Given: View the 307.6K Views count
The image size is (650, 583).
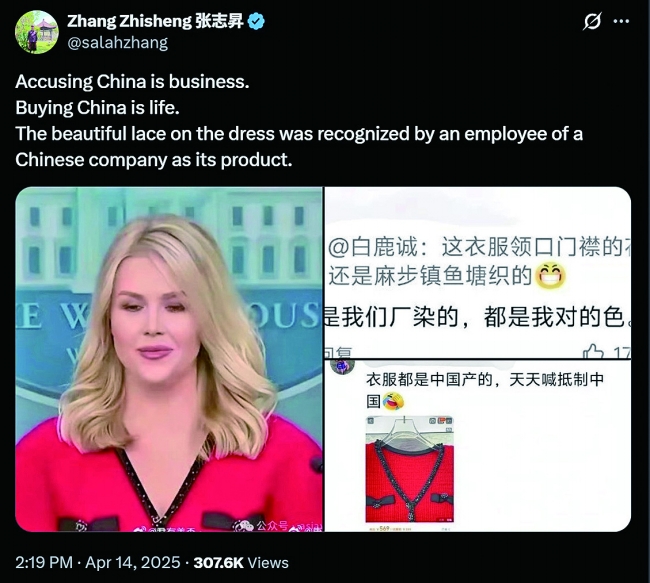Looking at the screenshot, I should tap(241, 563).
